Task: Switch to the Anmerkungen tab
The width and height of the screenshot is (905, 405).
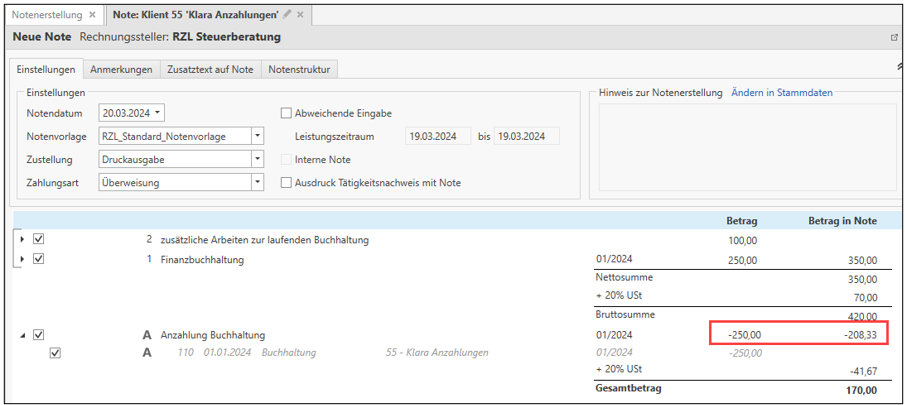Action: (x=121, y=69)
